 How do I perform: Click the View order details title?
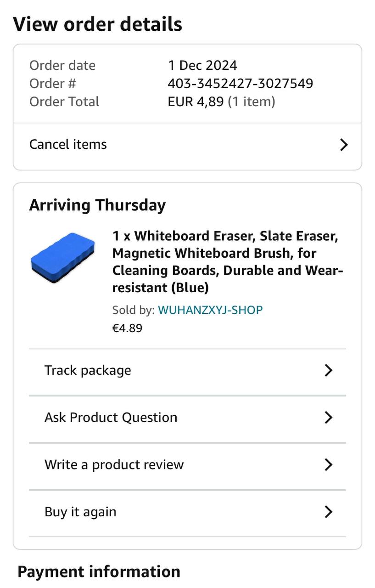(x=97, y=24)
